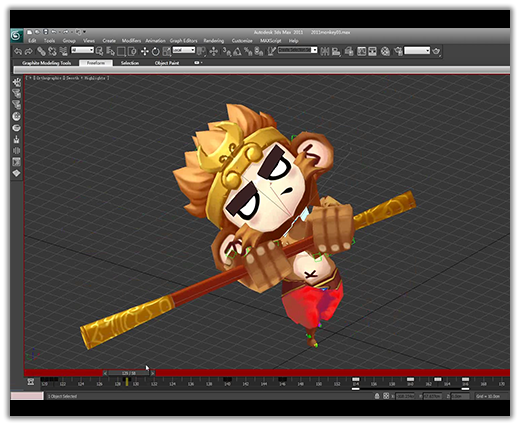Open the Animation menu

155,41
